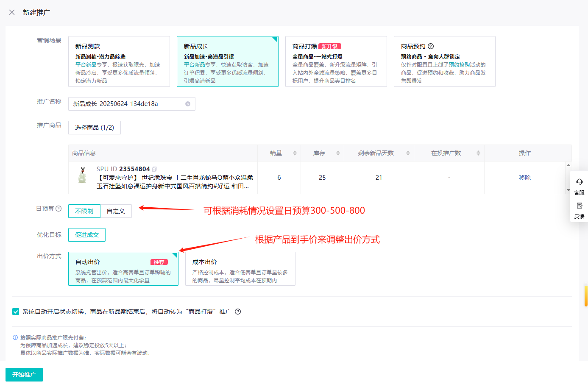This screenshot has height=387, width=588.
Task: Select 不限制 daily budget option
Action: click(x=84, y=211)
